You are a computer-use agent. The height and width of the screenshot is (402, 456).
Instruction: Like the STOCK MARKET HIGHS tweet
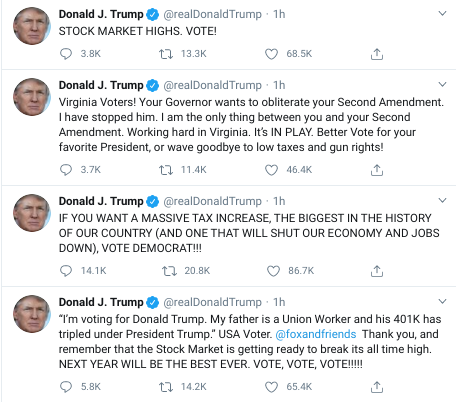tap(271, 54)
